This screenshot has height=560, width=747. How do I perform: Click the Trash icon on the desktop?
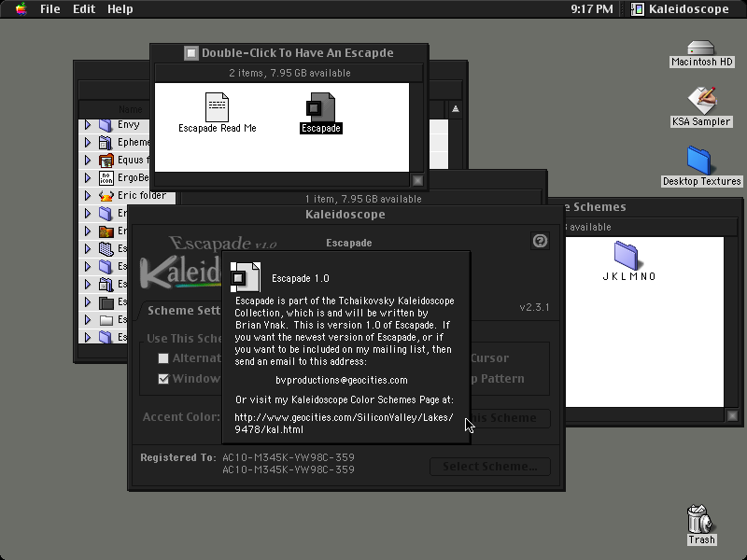(x=699, y=519)
